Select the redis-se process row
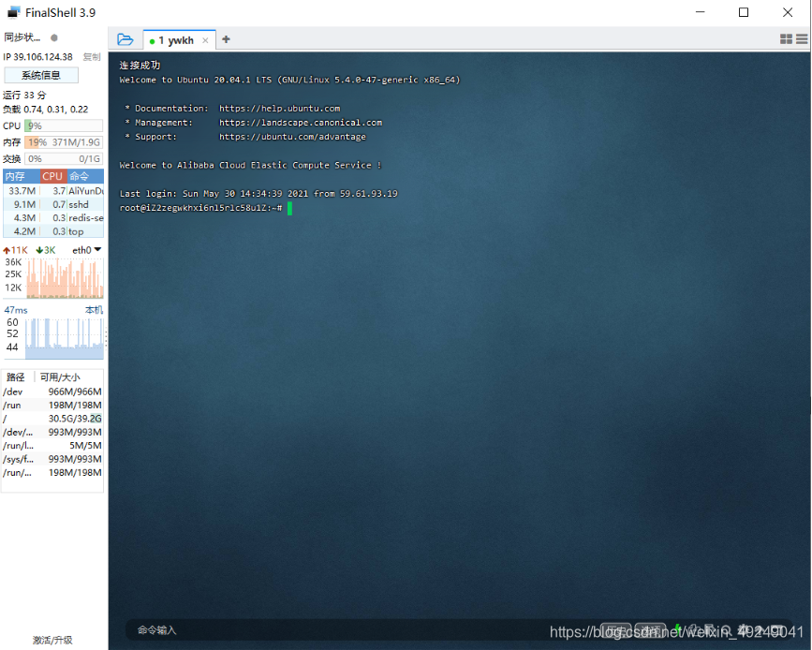Screen dimensions: 812x650 point(53,218)
